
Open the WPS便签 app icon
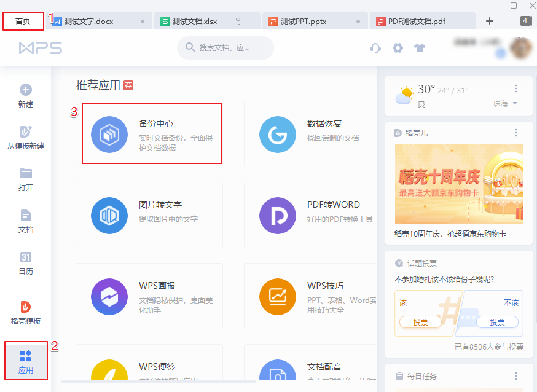click(x=109, y=370)
